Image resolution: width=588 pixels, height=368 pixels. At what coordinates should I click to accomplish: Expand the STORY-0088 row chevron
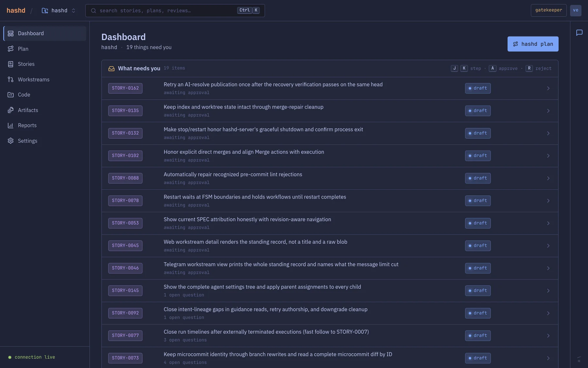pyautogui.click(x=548, y=178)
